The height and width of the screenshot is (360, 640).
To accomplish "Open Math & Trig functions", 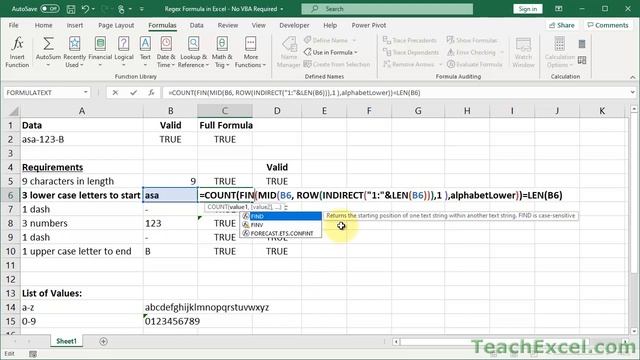I will click(222, 52).
